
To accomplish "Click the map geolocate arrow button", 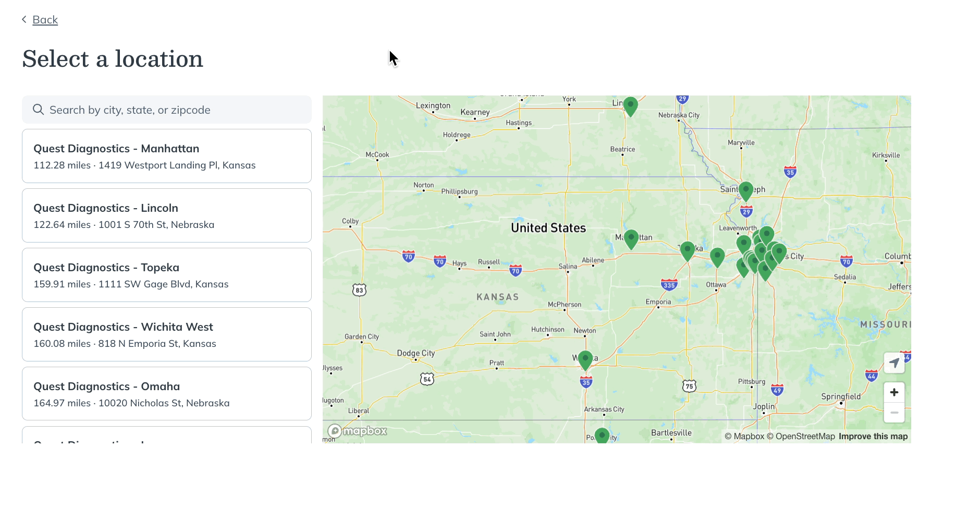I will [894, 363].
